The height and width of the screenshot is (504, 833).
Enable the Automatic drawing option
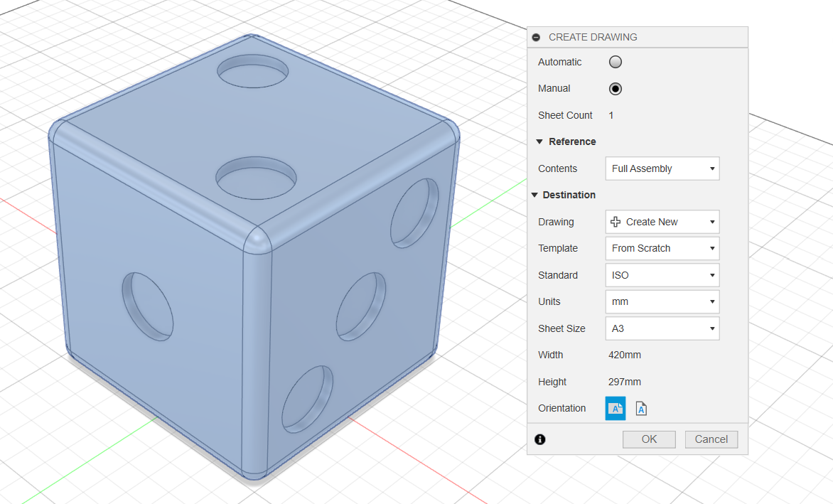616,62
